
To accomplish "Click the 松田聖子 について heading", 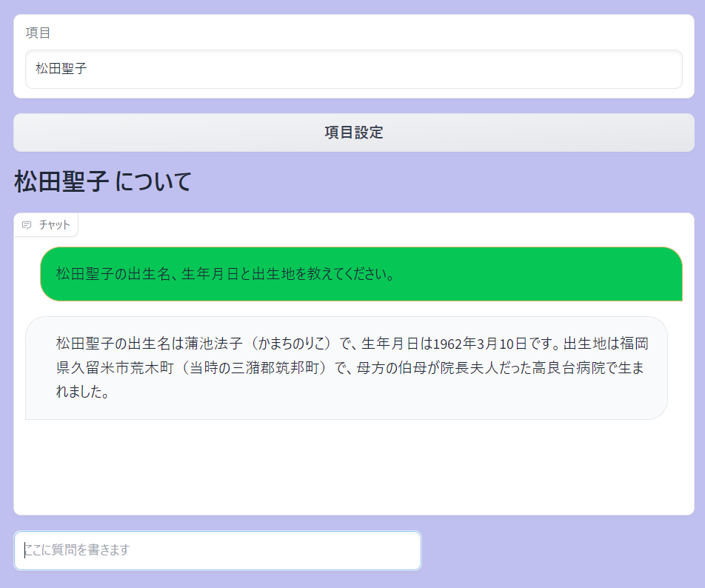I will pos(104,181).
